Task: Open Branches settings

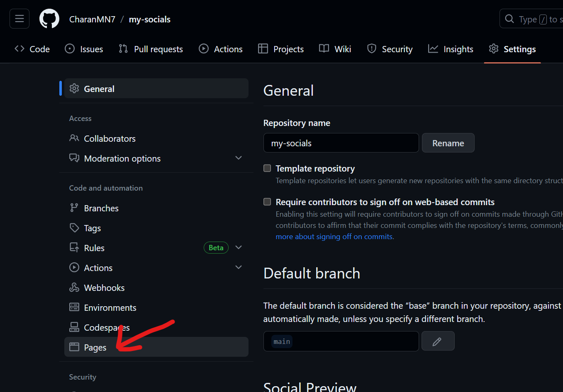Action: tap(156, 208)
